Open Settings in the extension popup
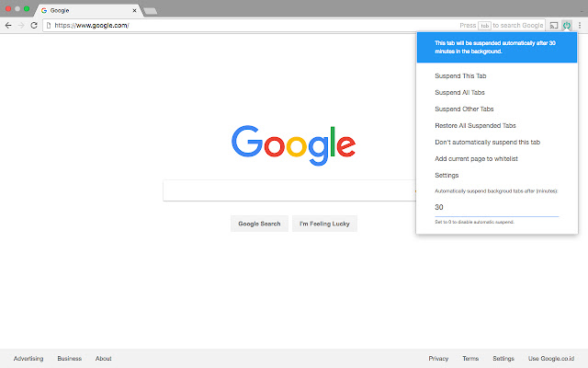 pos(447,175)
